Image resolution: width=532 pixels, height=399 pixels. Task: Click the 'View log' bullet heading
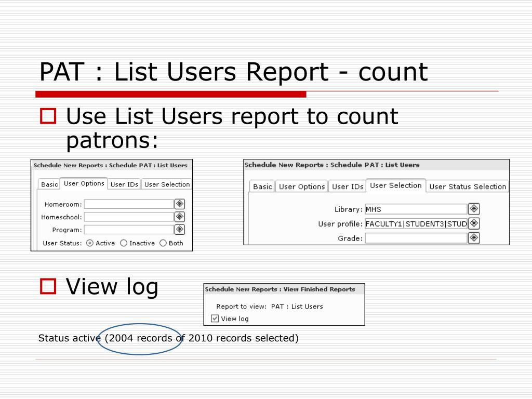click(112, 287)
